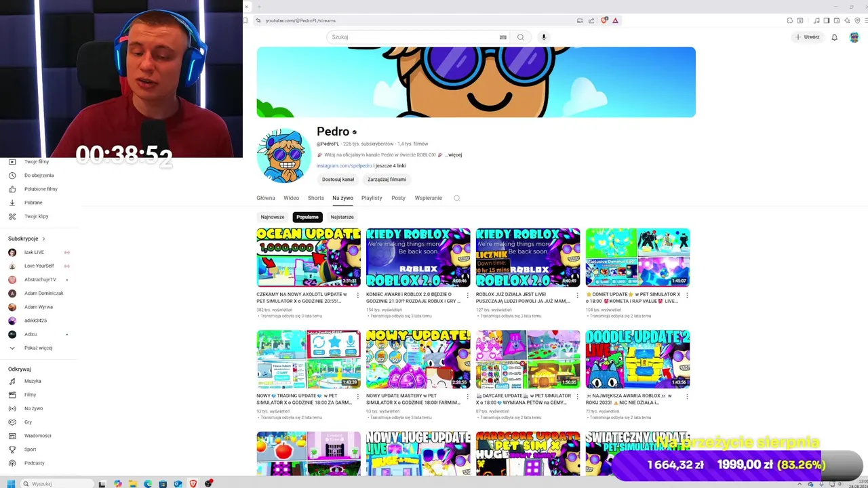Open the browser extensions puzzle icon
The image size is (868, 488).
[790, 20]
